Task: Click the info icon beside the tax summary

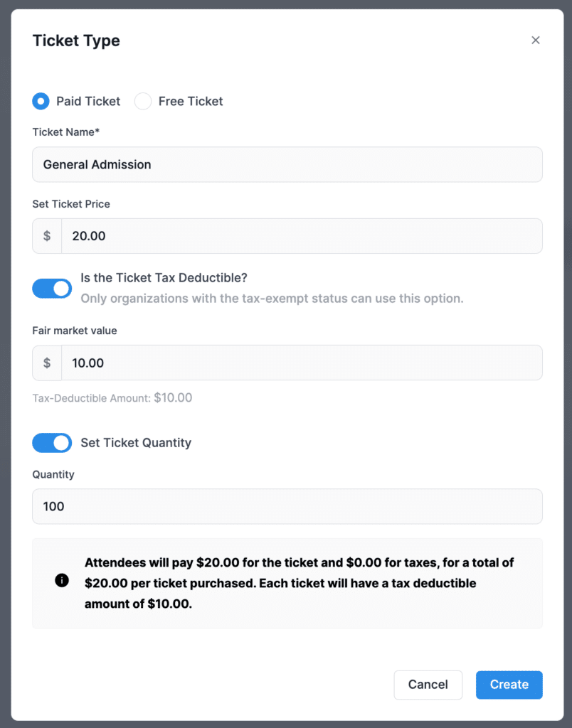Action: click(x=62, y=579)
